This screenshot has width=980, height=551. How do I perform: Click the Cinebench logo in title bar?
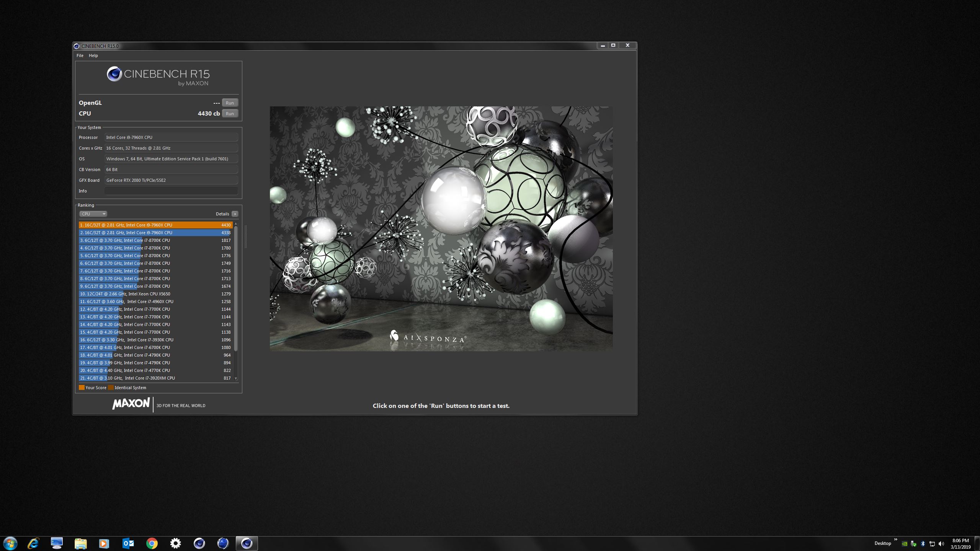(x=77, y=46)
